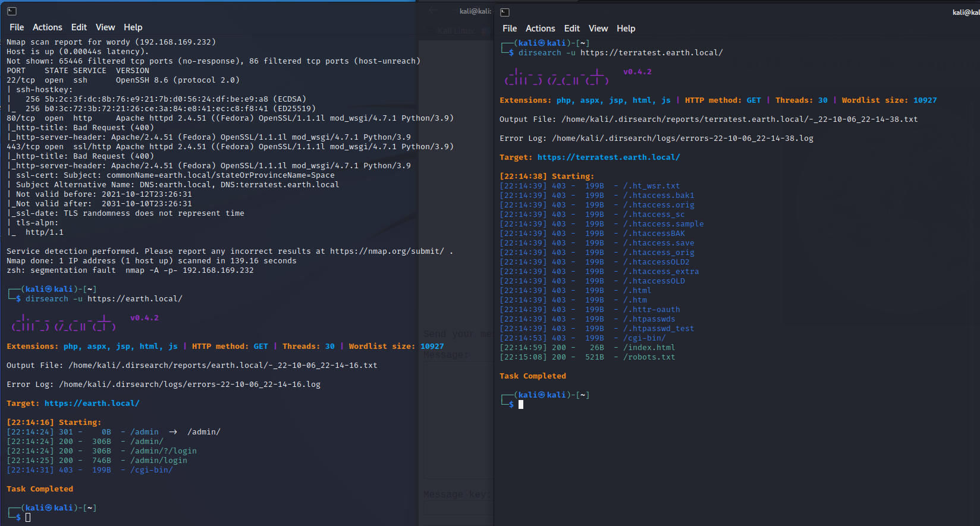
Task: Click the 443/tcp open ssl/http line
Action: [x=230, y=147]
